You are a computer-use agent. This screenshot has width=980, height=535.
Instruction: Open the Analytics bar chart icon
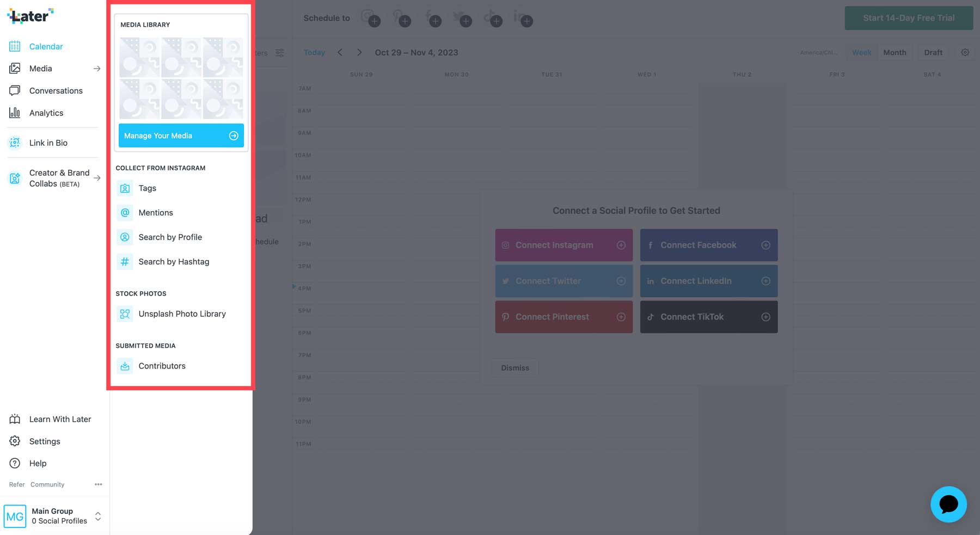click(15, 113)
